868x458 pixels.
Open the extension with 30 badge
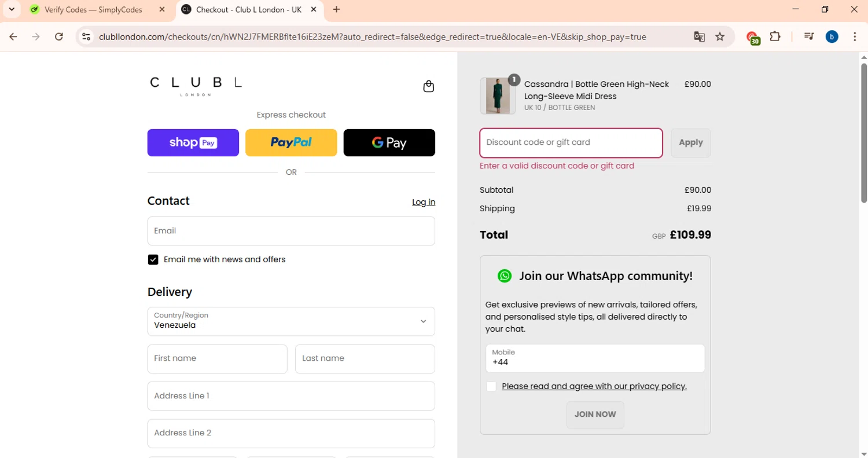pyautogui.click(x=753, y=38)
